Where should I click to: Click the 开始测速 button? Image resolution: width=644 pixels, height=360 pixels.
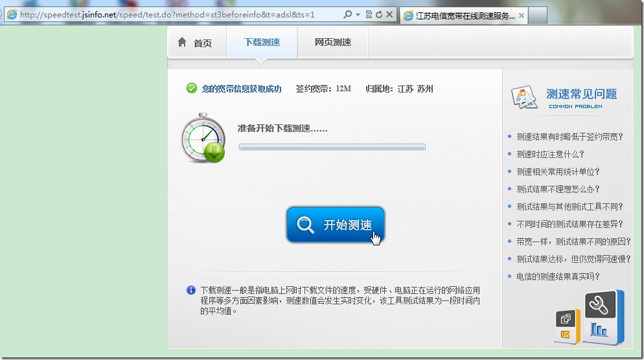point(335,225)
